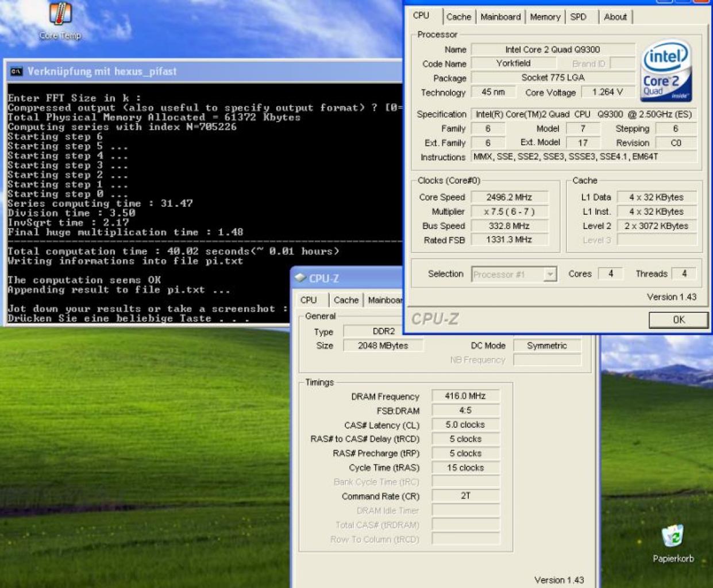Image resolution: width=713 pixels, height=588 pixels.
Task: Click the Code Name value Yorkfield
Action: (513, 63)
